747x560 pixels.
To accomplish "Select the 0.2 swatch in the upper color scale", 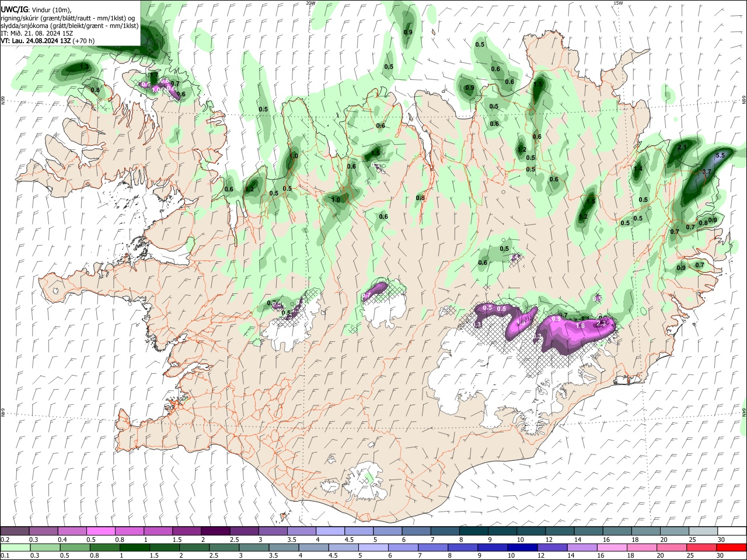I will pyautogui.click(x=15, y=531).
